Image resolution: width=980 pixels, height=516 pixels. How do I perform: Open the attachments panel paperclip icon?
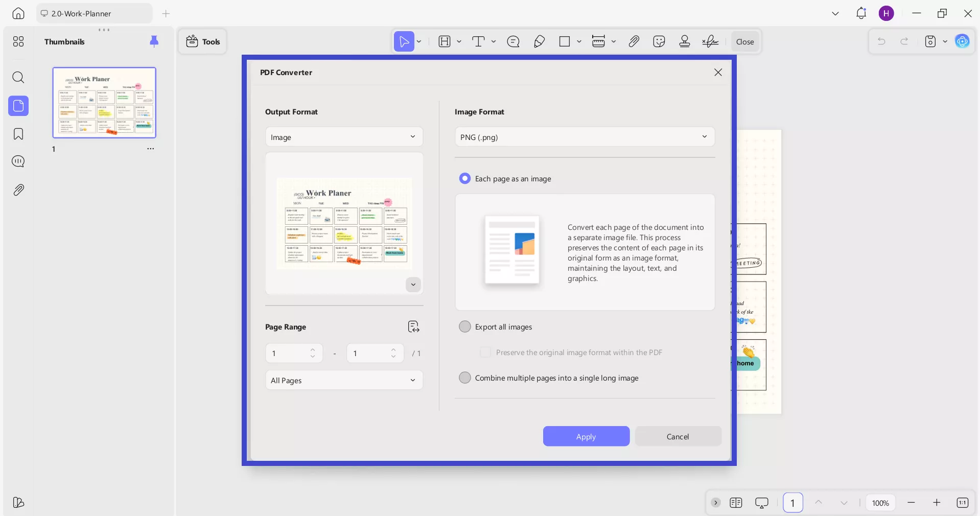pos(18,190)
